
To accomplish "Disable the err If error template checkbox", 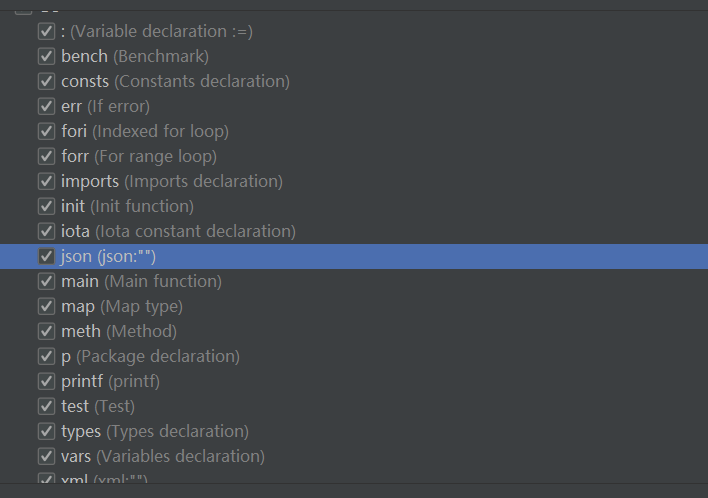I will pos(46,107).
